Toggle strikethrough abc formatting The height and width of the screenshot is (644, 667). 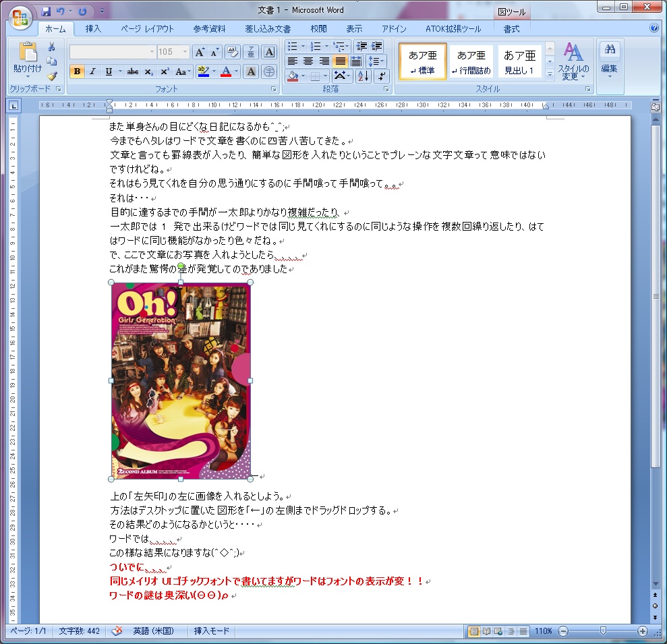132,71
